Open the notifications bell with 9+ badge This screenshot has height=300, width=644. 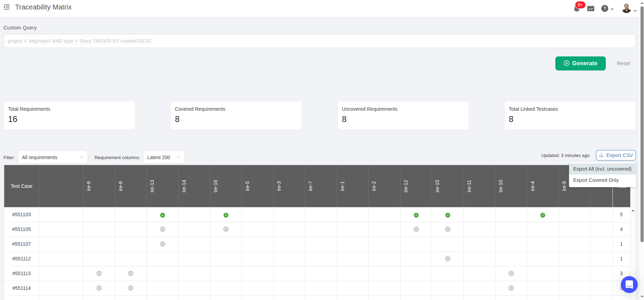point(577,8)
